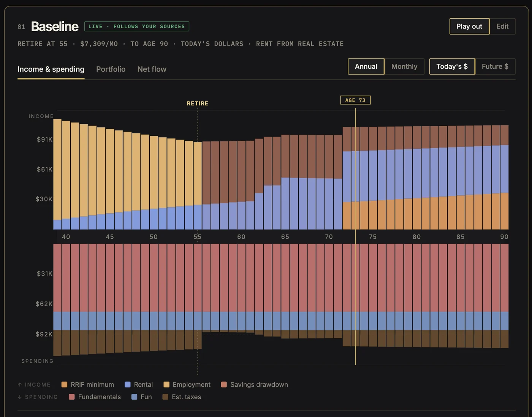Click the Baseline scenario title
The width and height of the screenshot is (532, 417).
[x=55, y=26]
